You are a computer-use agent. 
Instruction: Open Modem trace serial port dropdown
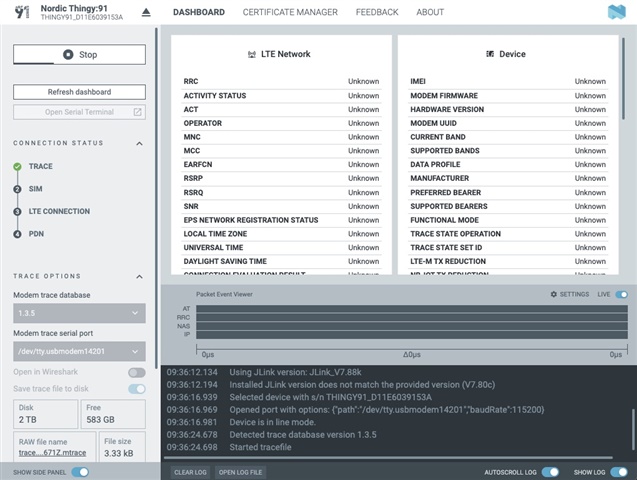(79, 351)
